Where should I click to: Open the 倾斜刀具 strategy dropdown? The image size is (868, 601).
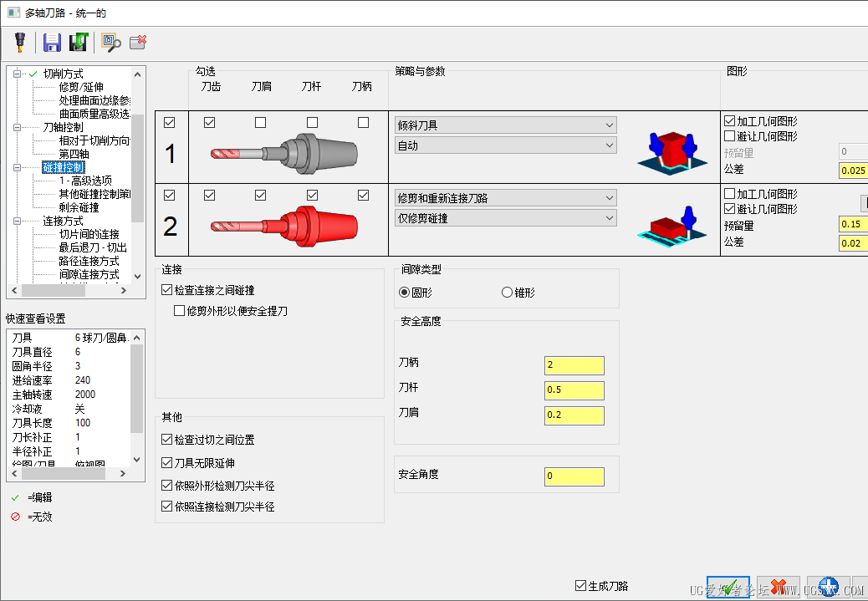point(505,125)
